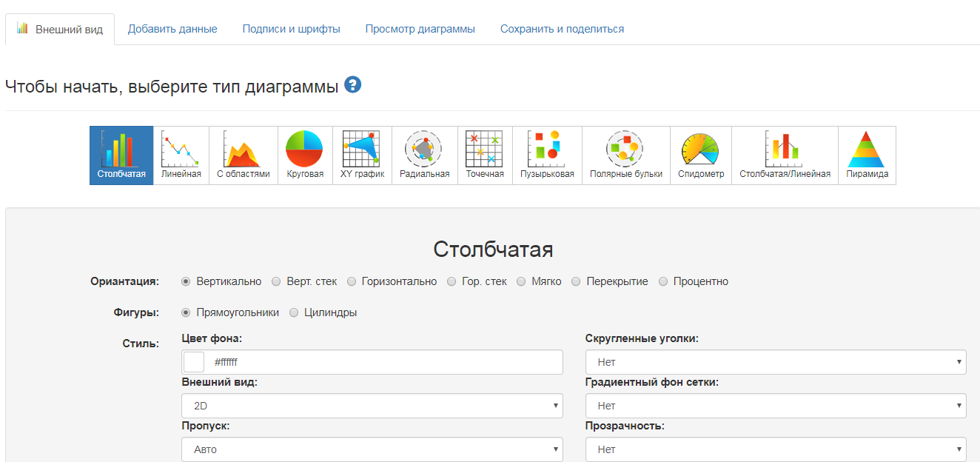Switch to the Добавить данные tab
Viewport: 980px width, 462px height.
172,27
